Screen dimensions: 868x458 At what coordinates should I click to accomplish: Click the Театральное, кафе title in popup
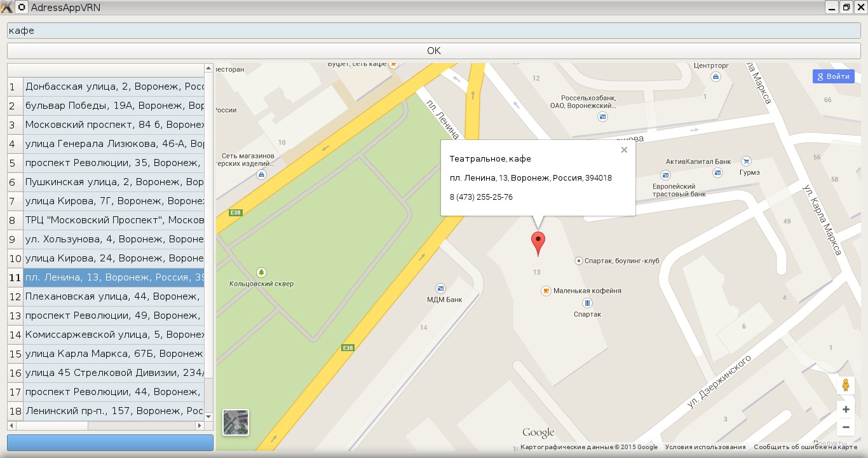[x=490, y=158]
